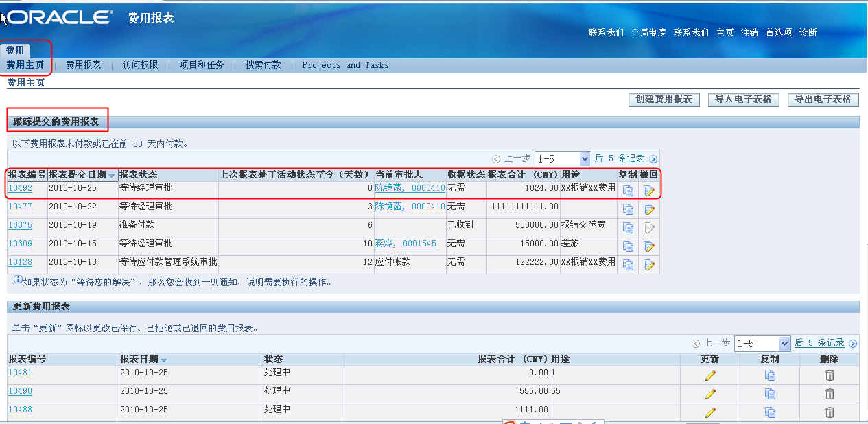Click the 创建费用报表 button

pyautogui.click(x=663, y=99)
